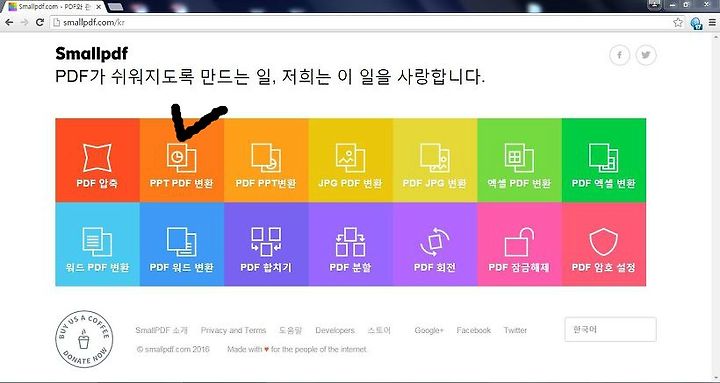The height and width of the screenshot is (383, 720).
Task: Open the 한국어 language dropdown
Action: pyautogui.click(x=610, y=329)
